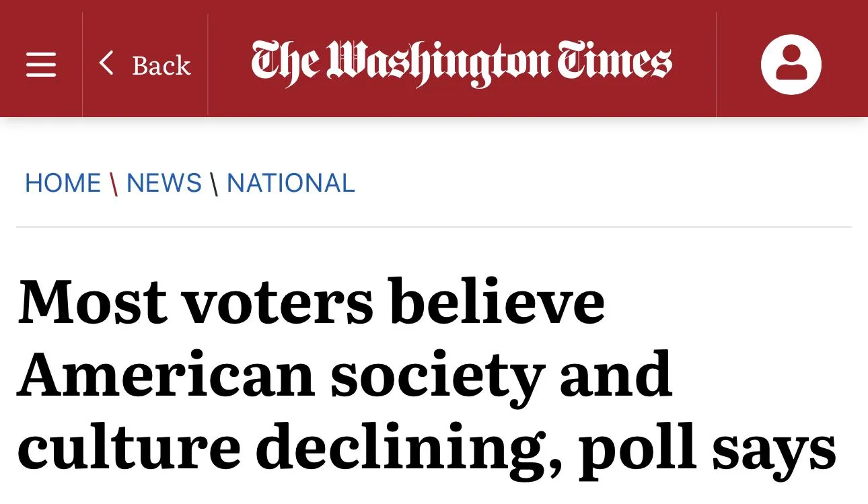This screenshot has width=868, height=504.
Task: Click the back chevron arrow
Action: click(106, 64)
